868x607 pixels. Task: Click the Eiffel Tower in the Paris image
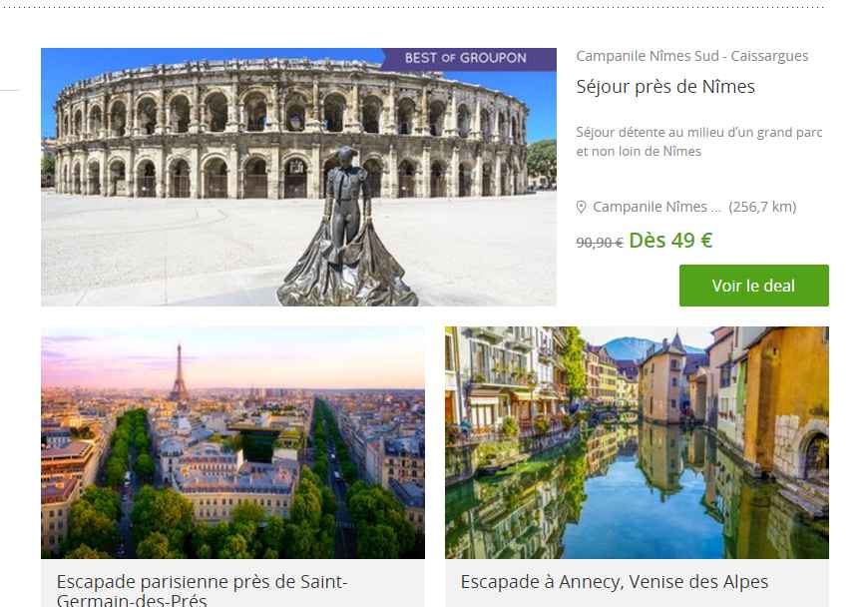click(x=179, y=372)
